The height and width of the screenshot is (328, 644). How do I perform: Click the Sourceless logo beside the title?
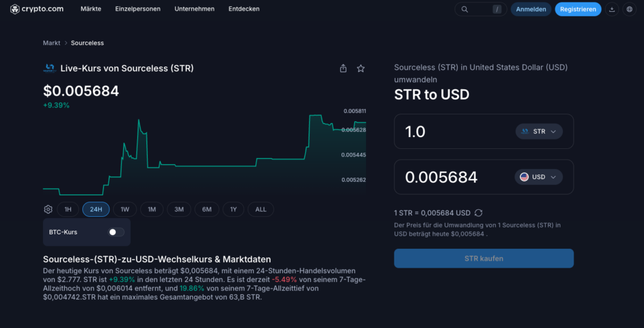coord(49,68)
